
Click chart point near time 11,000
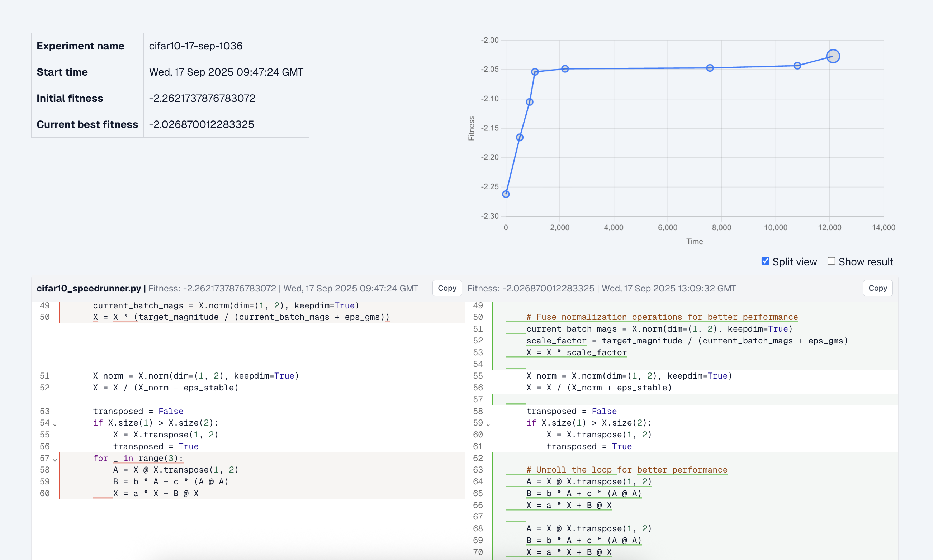coord(797,66)
